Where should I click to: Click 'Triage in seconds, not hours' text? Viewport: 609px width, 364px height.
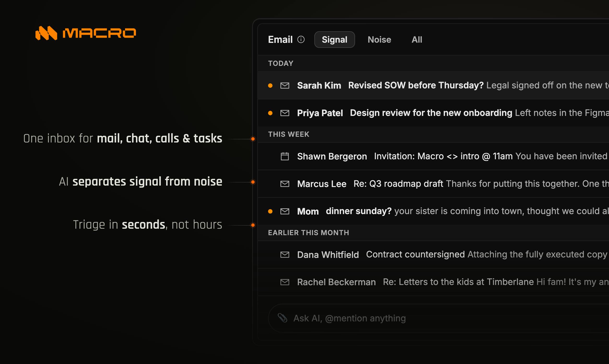pyautogui.click(x=148, y=225)
